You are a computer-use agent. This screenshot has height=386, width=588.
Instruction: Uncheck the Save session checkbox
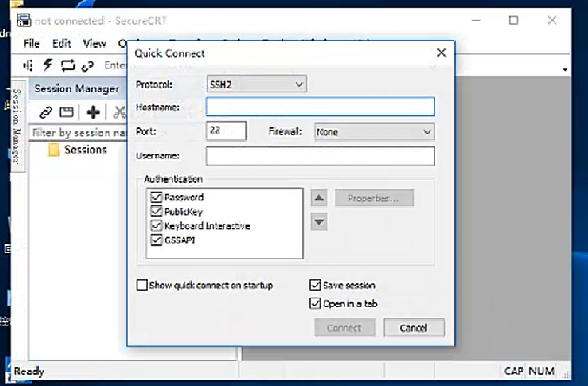click(315, 285)
